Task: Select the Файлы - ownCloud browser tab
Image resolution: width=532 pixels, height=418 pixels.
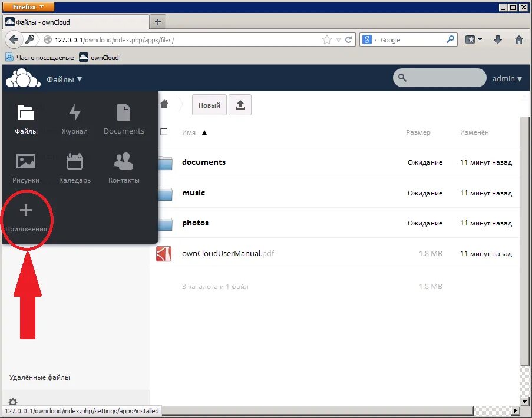Action: click(x=76, y=22)
